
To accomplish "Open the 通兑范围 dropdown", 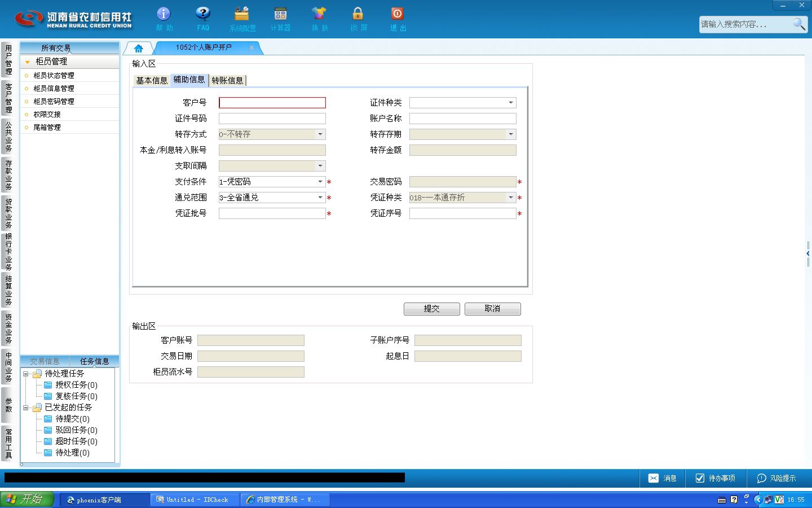I will (320, 198).
